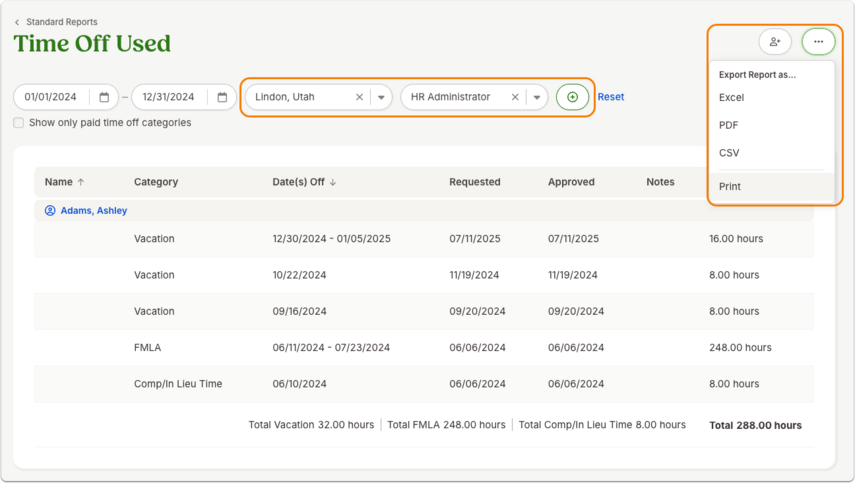The image size is (855, 483).
Task: Click Total Vacation 32.00 hours summary
Action: 311,425
